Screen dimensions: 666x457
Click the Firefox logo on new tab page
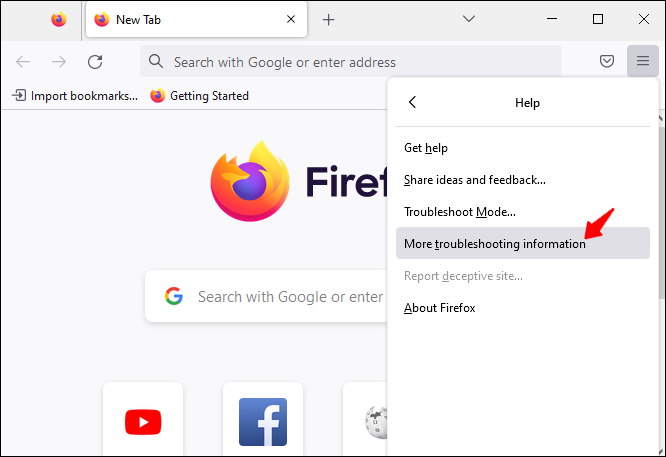coord(250,181)
